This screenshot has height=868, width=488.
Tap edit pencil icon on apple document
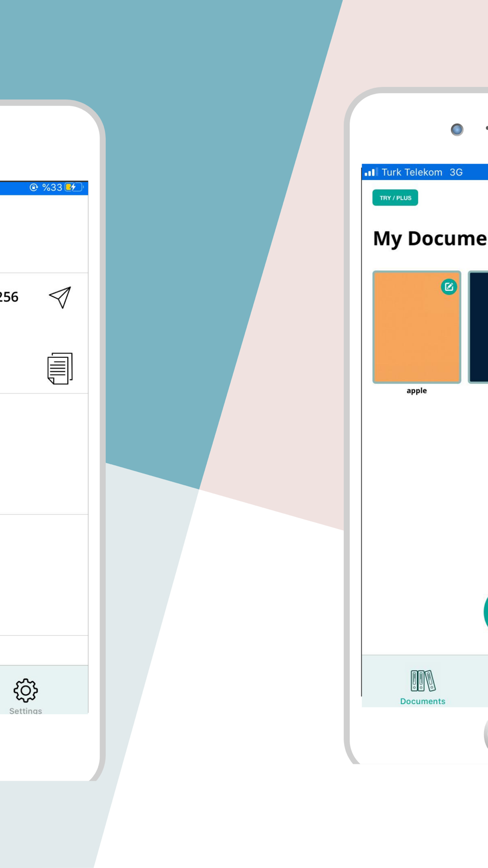(449, 287)
